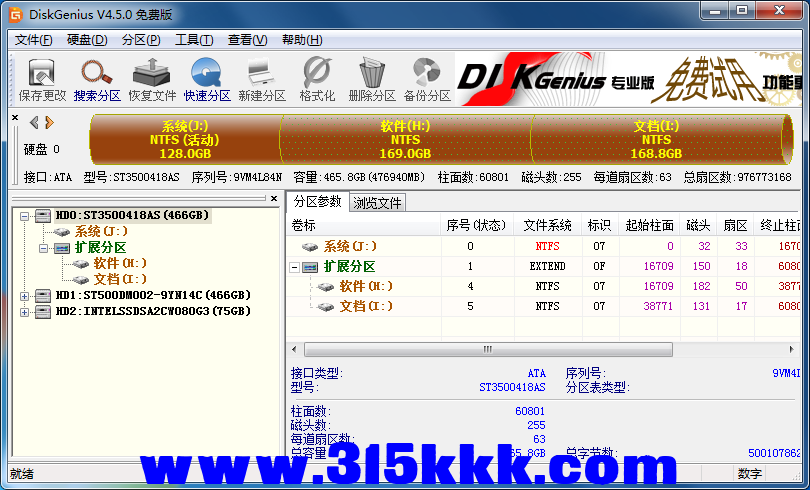Open the 恢复文件 file recovery tool

(x=152, y=80)
